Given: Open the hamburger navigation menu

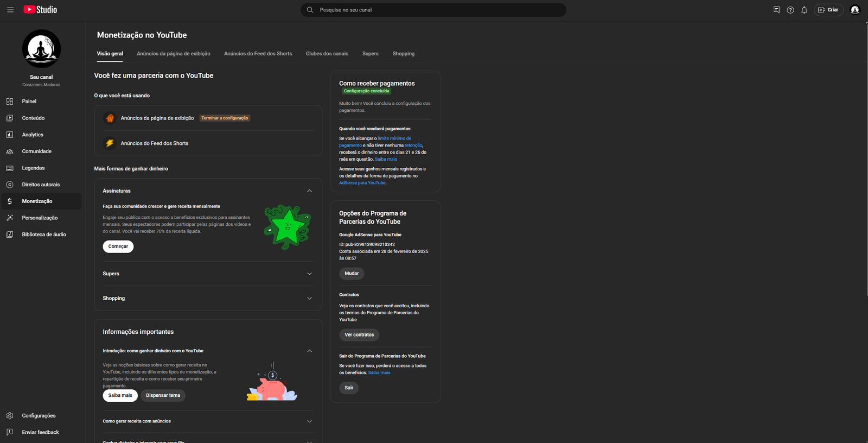Looking at the screenshot, I should pyautogui.click(x=10, y=10).
